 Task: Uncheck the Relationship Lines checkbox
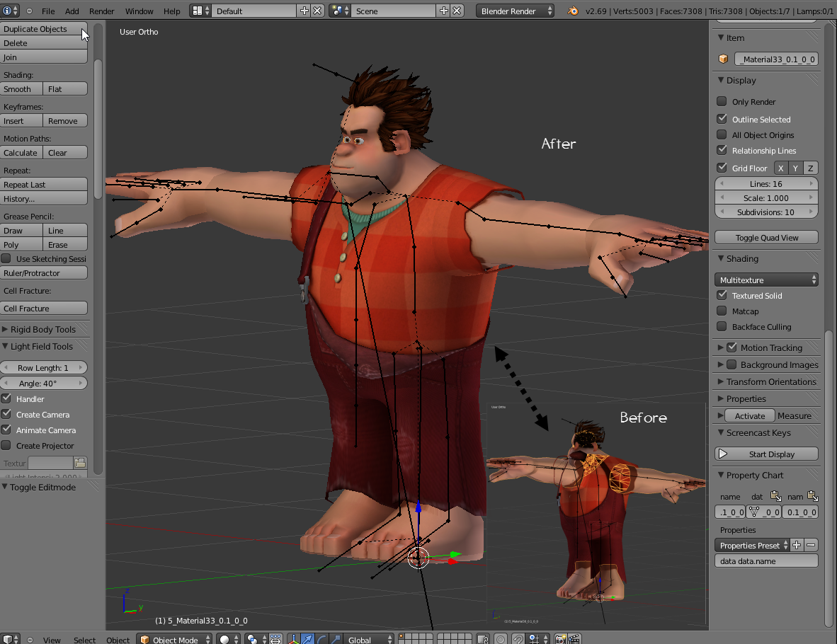(x=722, y=150)
